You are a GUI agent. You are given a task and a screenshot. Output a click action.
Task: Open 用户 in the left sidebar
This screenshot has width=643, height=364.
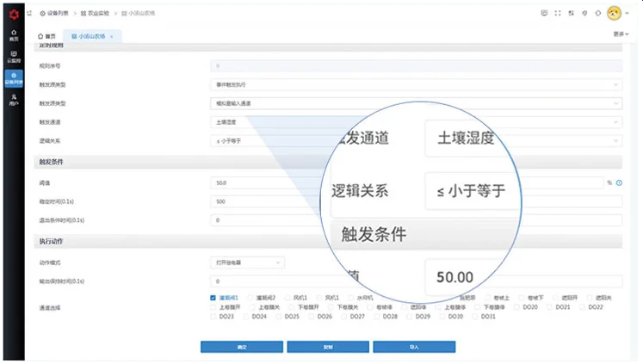point(14,100)
